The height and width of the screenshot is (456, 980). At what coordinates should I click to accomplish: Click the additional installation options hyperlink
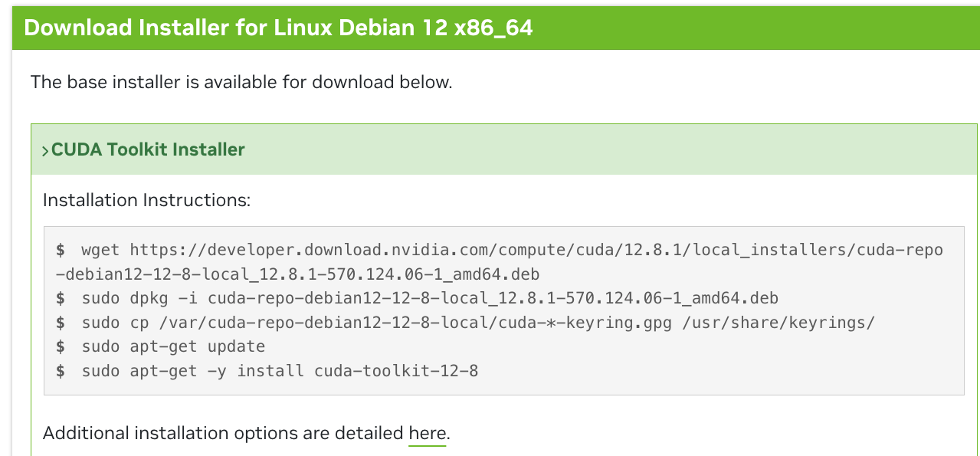point(426,432)
